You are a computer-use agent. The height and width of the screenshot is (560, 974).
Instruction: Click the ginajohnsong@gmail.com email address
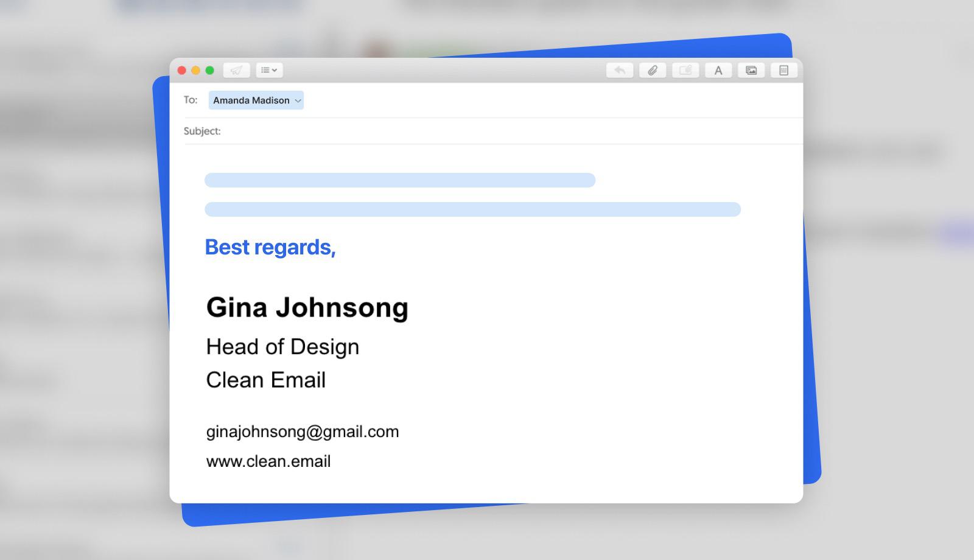(x=302, y=432)
